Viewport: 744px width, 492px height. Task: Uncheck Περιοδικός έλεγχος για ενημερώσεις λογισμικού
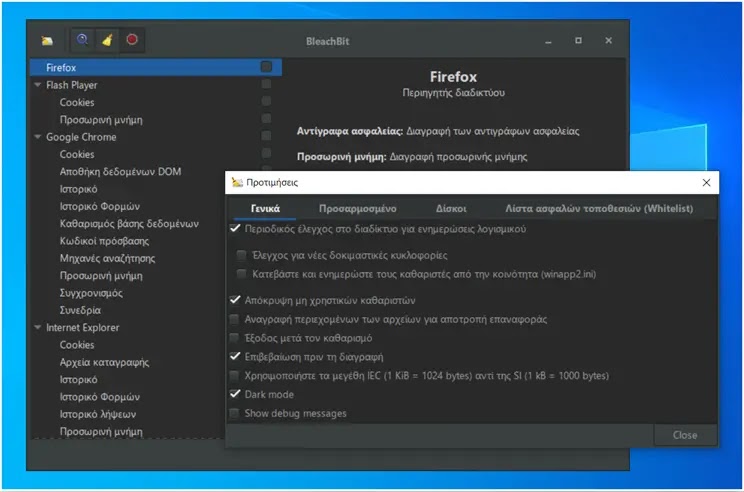click(x=235, y=228)
